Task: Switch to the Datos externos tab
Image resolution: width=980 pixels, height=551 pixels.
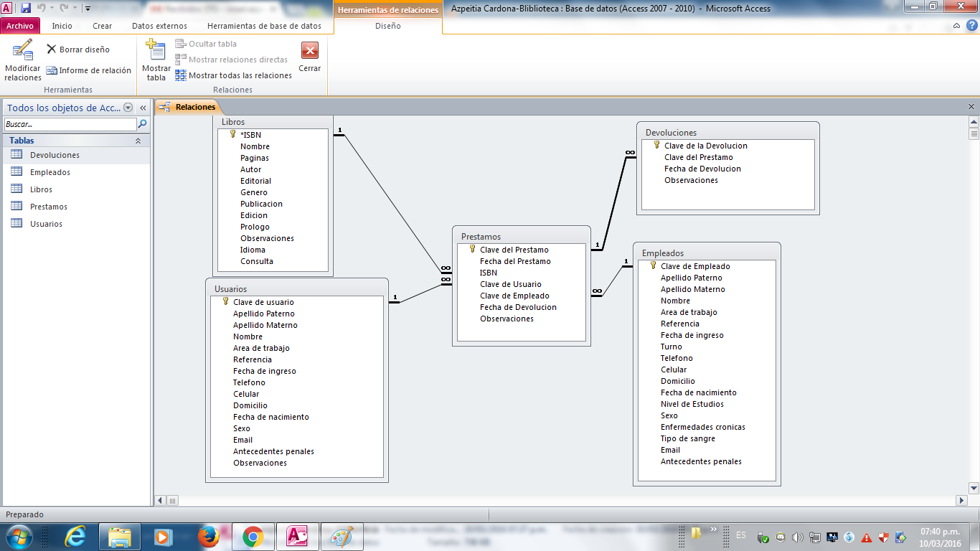Action: (159, 26)
